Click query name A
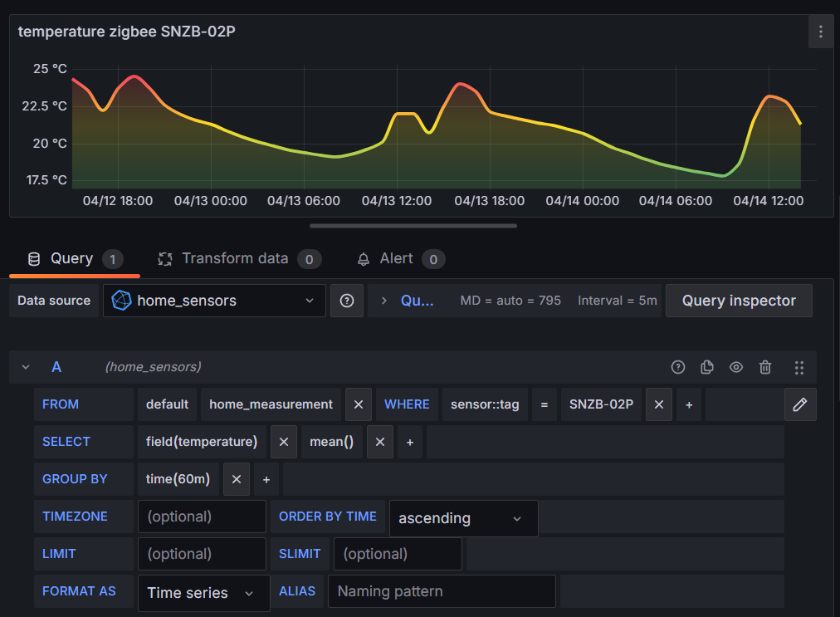Image resolution: width=840 pixels, height=617 pixels. [56, 367]
